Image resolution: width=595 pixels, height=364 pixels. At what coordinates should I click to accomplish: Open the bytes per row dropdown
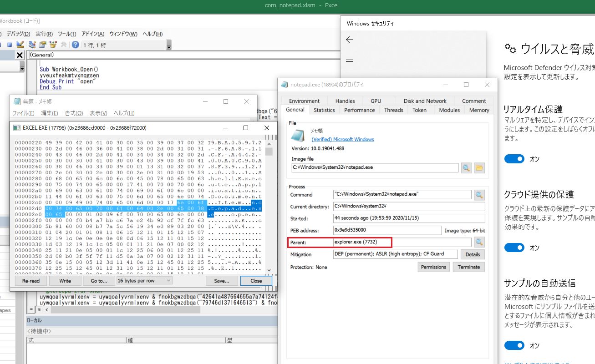[x=144, y=281]
